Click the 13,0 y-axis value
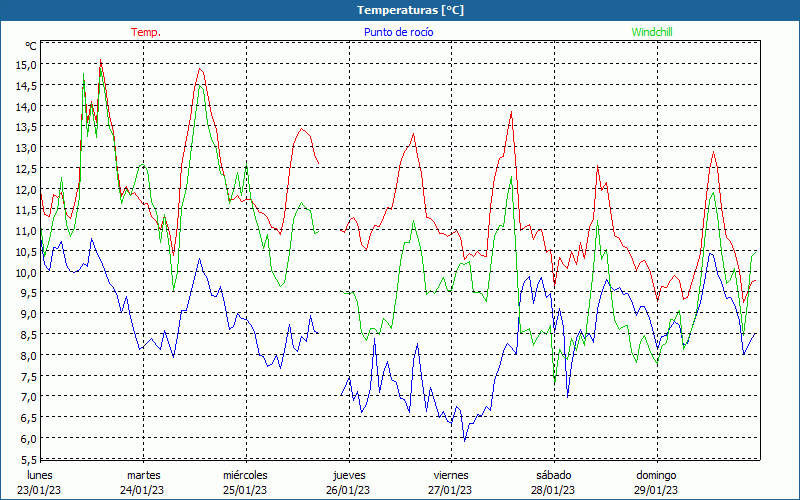The height and width of the screenshot is (500, 800). 26,148
